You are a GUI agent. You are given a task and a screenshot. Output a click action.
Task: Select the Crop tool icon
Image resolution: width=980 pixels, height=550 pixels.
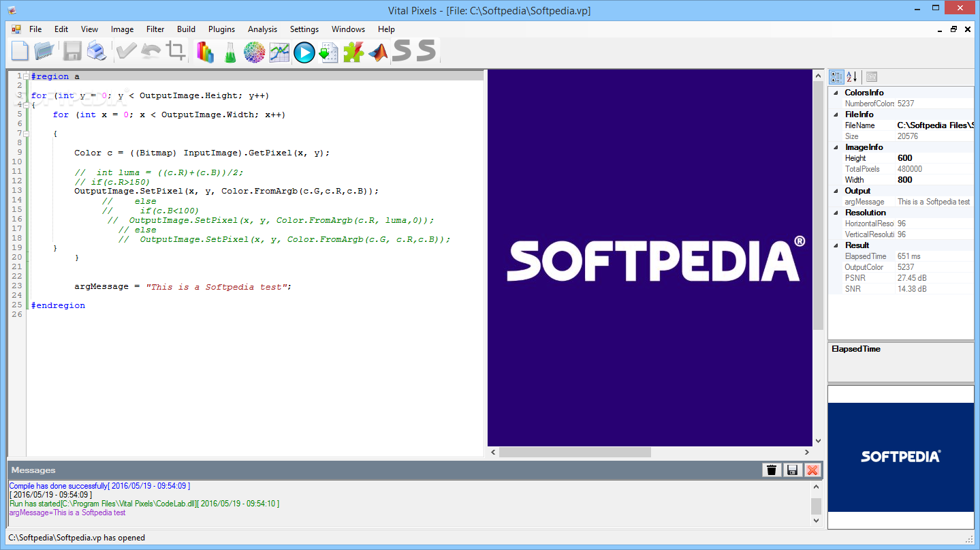pyautogui.click(x=176, y=52)
